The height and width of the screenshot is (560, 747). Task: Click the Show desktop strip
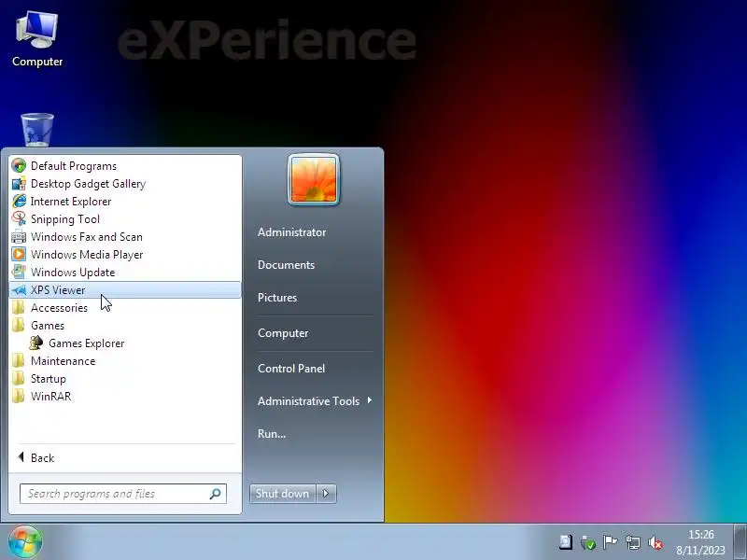tap(740, 542)
